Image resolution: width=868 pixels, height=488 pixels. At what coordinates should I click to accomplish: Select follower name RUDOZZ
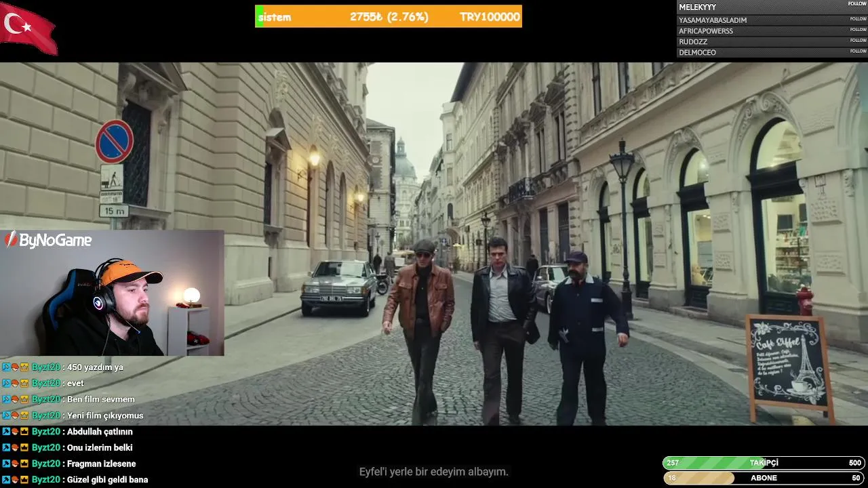tap(693, 42)
